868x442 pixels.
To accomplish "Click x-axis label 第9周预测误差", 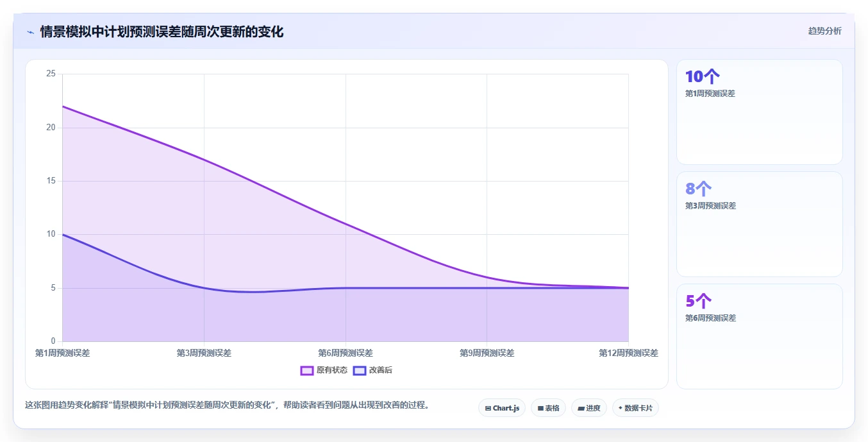I will pos(487,353).
